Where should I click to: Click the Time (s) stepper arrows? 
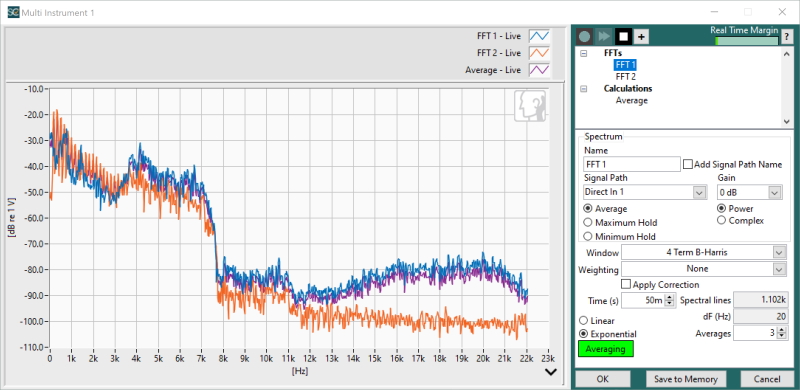coord(670,301)
